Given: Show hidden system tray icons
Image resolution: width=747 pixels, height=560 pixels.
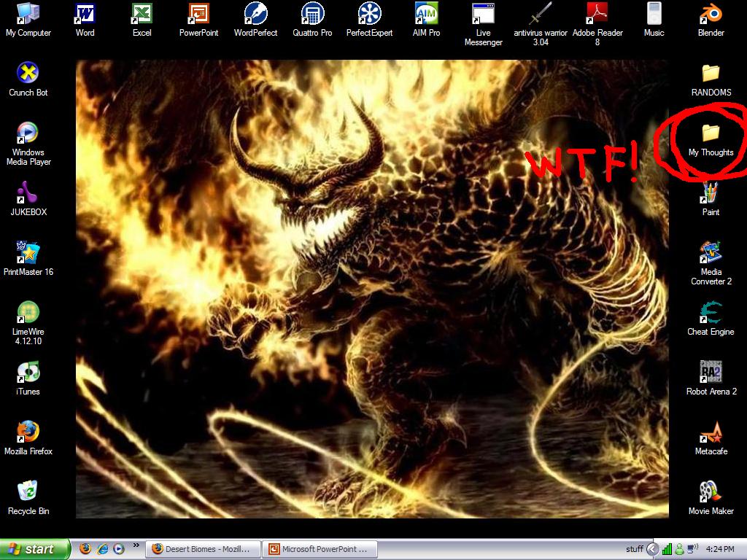Looking at the screenshot, I should [653, 549].
